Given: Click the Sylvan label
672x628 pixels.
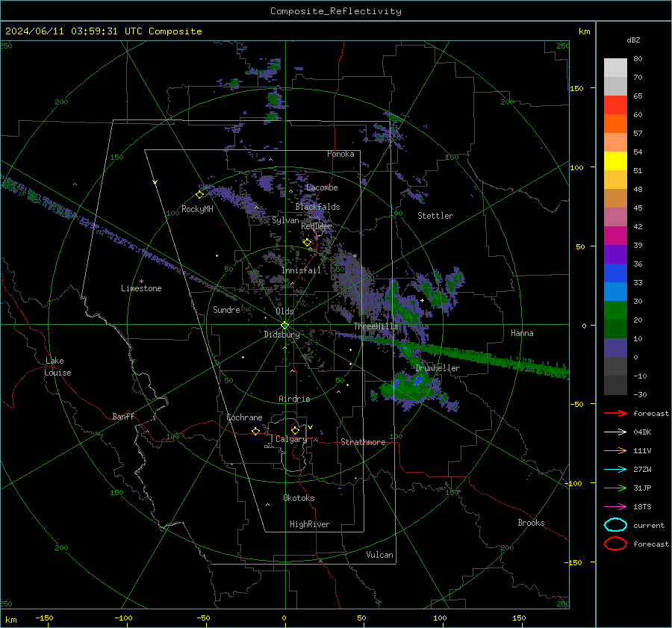Looking at the screenshot, I should [285, 220].
